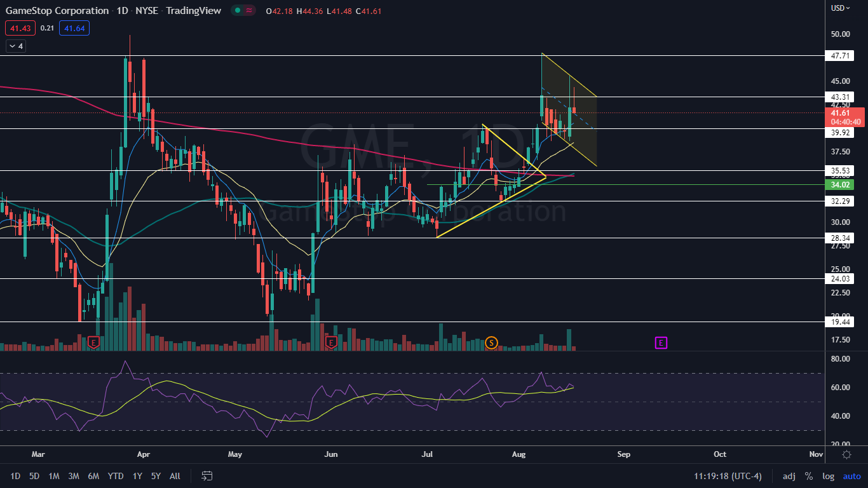Click the 0.21 spread value

coord(47,28)
